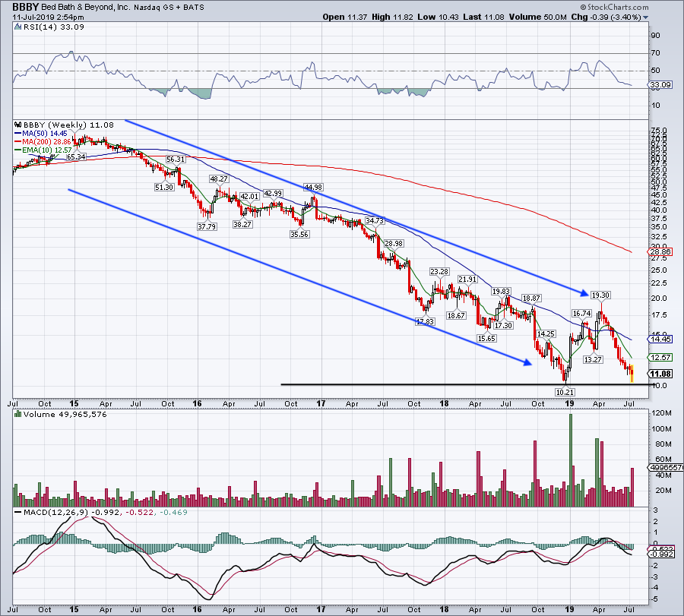Click the Nasdaq GS + BATS exchange text
Image resolution: width=684 pixels, height=616 pixels.
coord(169,8)
